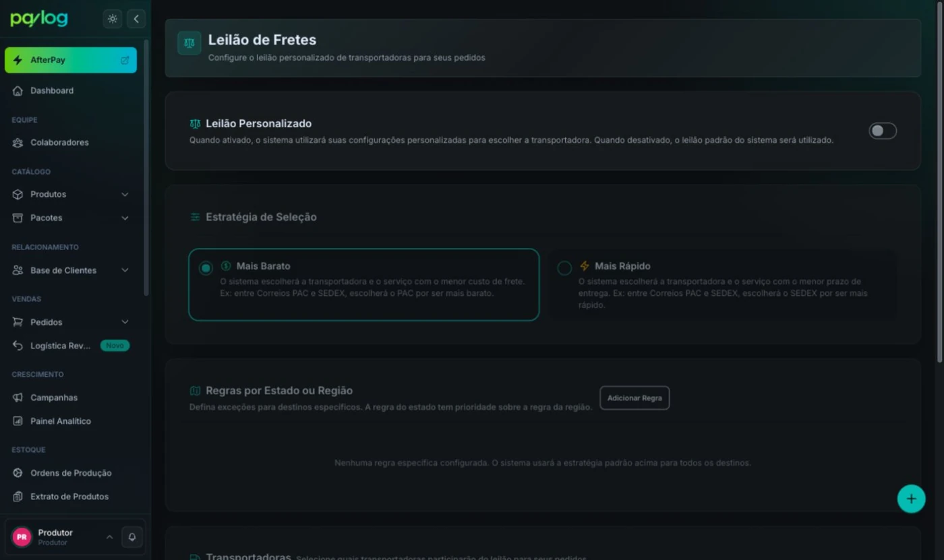Viewport: 944px width, 560px height.
Task: Click the Extrato de Produtos clipboard icon
Action: (x=18, y=497)
